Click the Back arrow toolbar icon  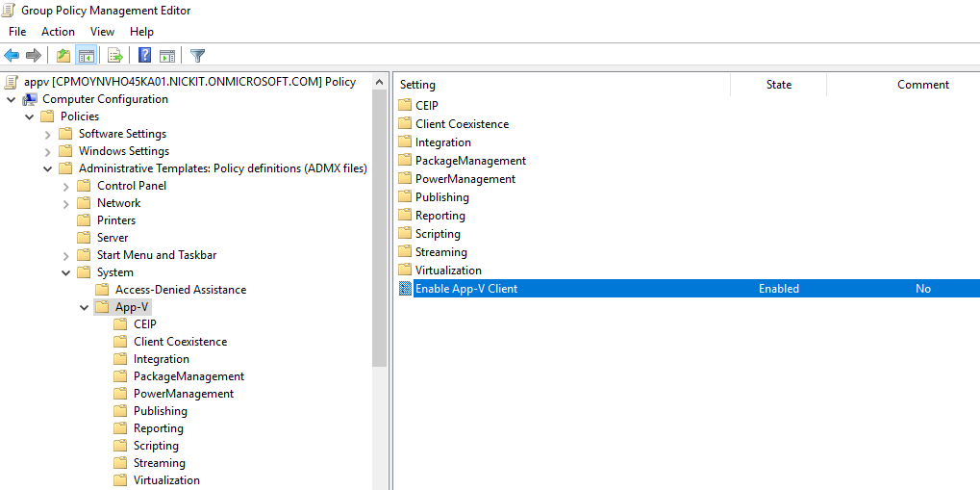[12, 56]
